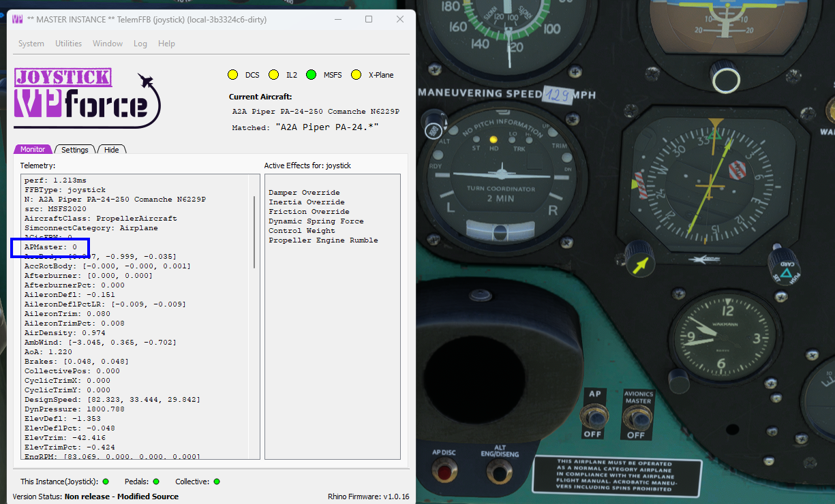Viewport: 835px width, 504px height.
Task: Open the Utilities menu
Action: click(68, 44)
